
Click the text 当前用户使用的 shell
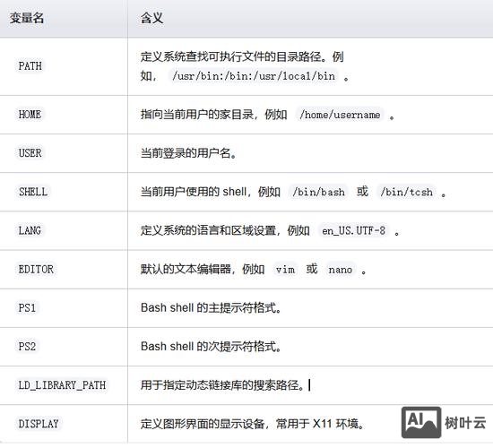click(x=194, y=192)
